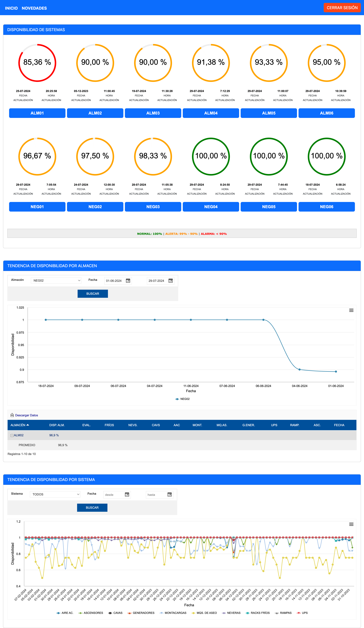Open hamburger menu of NEG02 chart
The width and height of the screenshot is (364, 628).
coord(351,310)
